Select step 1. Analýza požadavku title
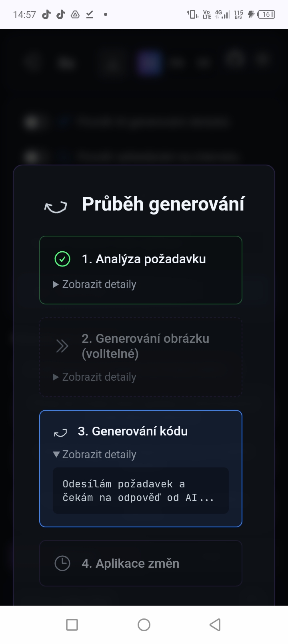This screenshot has height=644, width=288. point(144,259)
